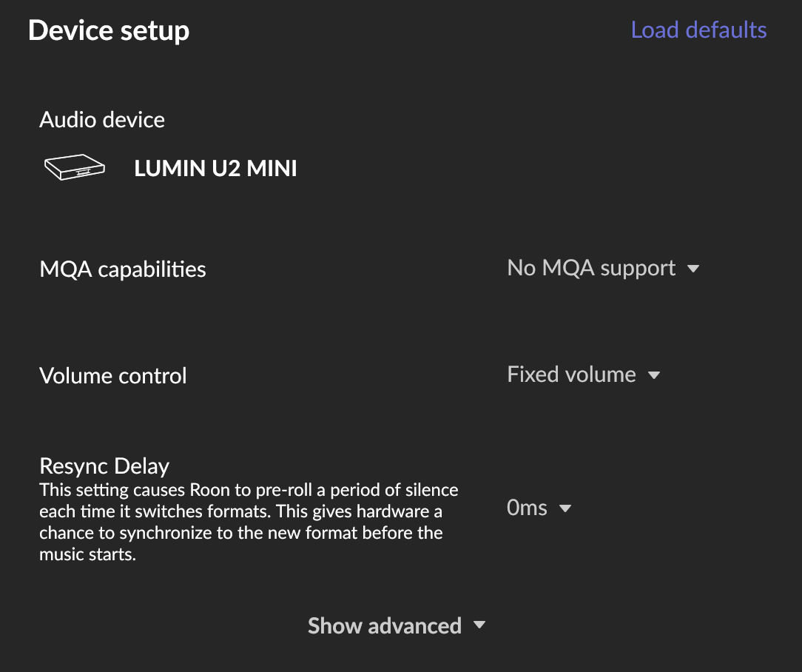The image size is (802, 672).
Task: Click the Volume control label
Action: click(113, 375)
